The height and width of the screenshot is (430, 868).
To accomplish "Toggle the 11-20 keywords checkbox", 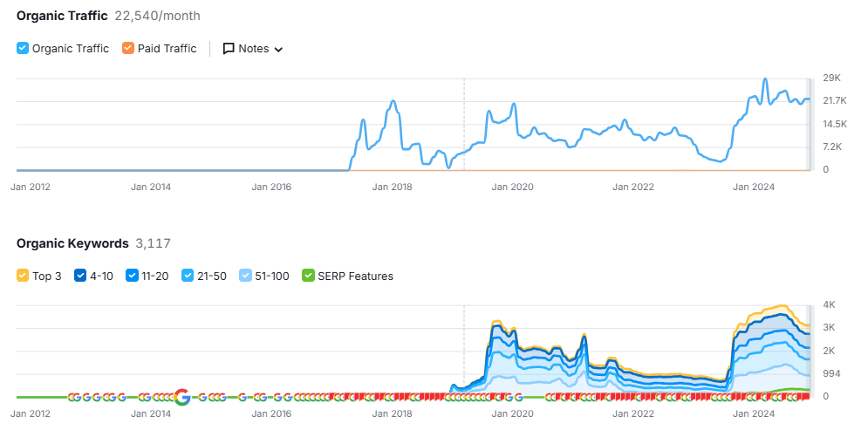I will pyautogui.click(x=133, y=276).
